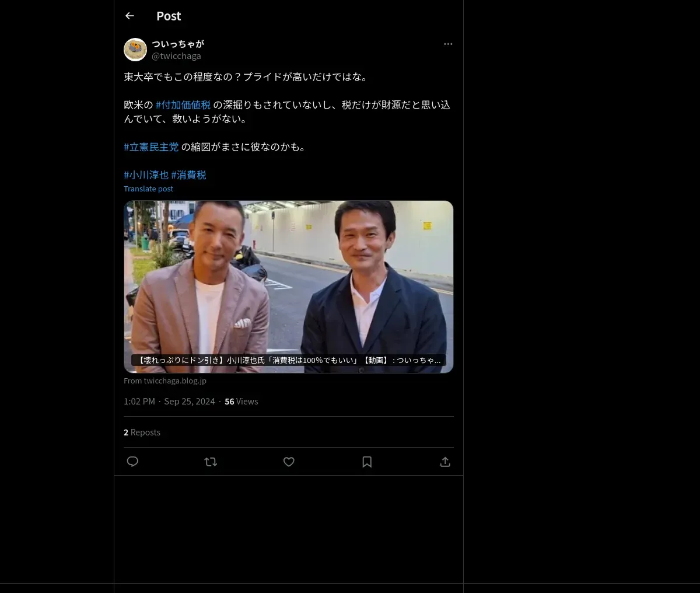Image resolution: width=700 pixels, height=593 pixels.
Task: Click the ついっちゃが display name
Action: (x=178, y=44)
